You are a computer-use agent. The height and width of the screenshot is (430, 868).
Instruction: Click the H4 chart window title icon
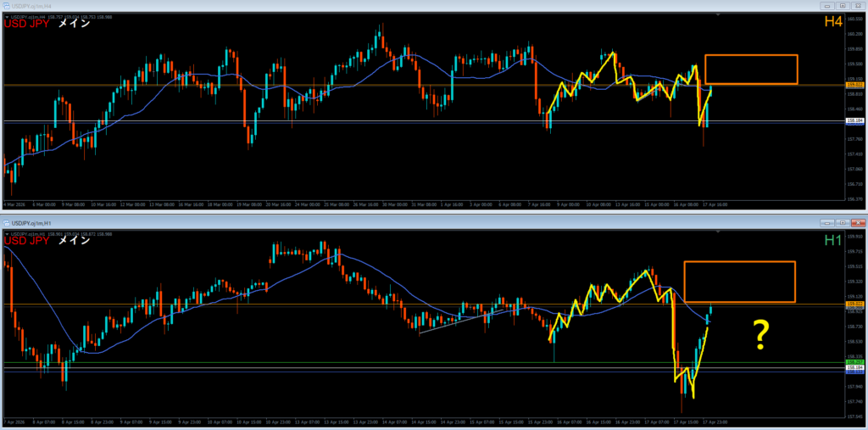(6, 4)
